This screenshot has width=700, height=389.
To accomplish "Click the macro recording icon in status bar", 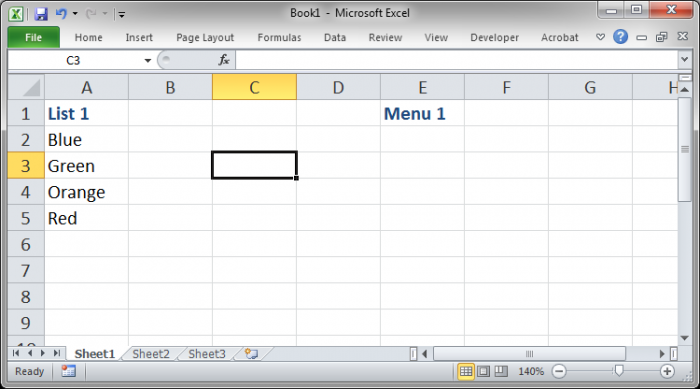I will [x=68, y=371].
